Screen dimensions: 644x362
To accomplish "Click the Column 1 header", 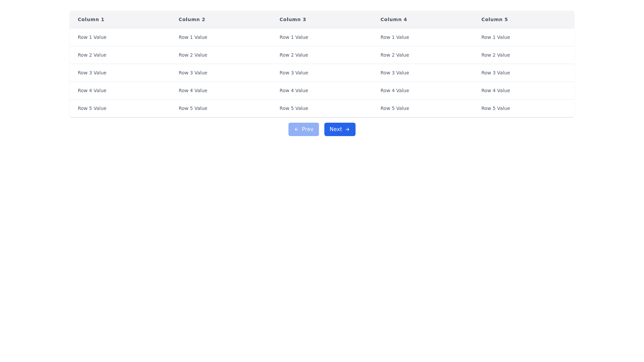I will pos(91,19).
